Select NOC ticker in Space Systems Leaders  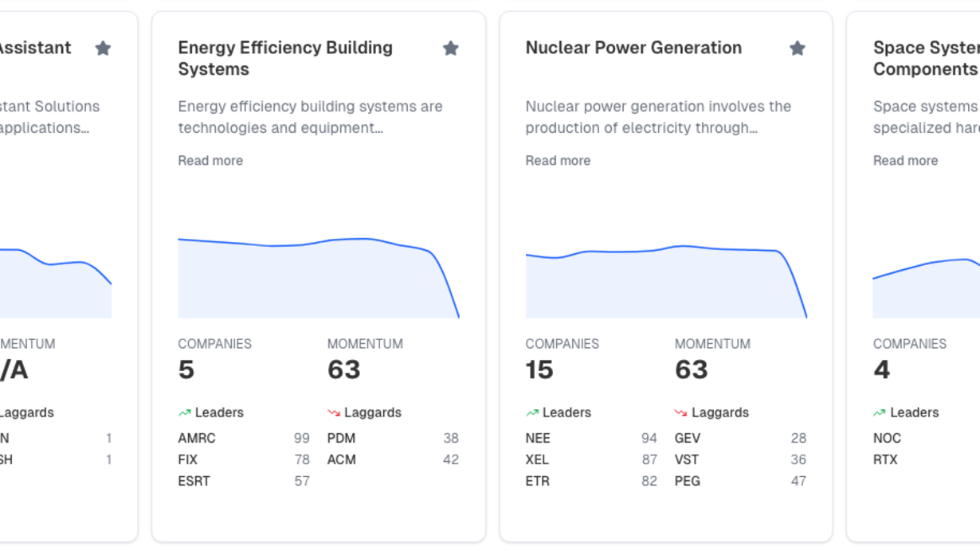(x=887, y=438)
